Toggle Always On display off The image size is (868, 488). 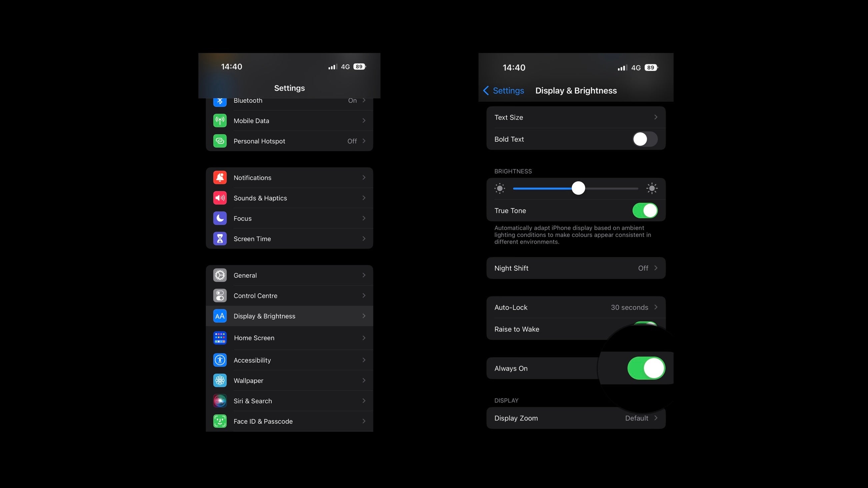(645, 368)
